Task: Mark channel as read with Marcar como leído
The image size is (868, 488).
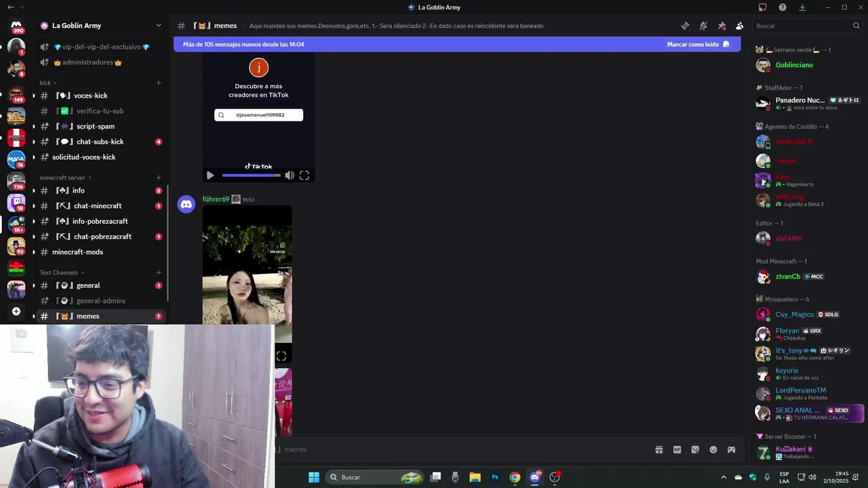Action: click(x=698, y=44)
